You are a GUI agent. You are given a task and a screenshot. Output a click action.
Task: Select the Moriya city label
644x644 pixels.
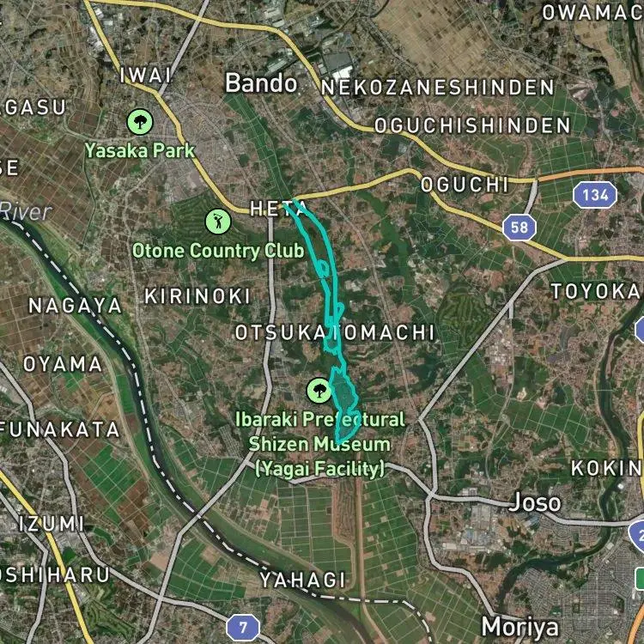pos(520,627)
